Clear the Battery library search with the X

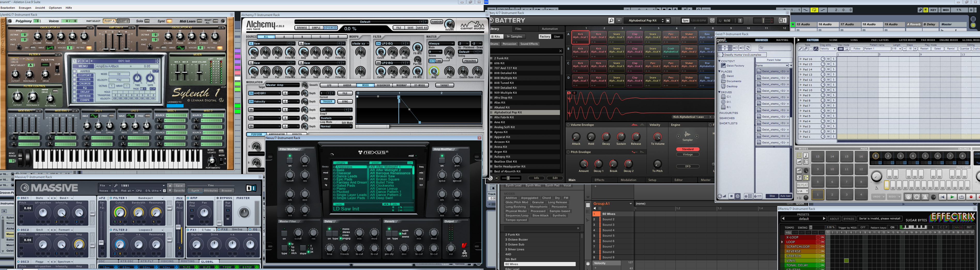pyautogui.click(x=560, y=51)
